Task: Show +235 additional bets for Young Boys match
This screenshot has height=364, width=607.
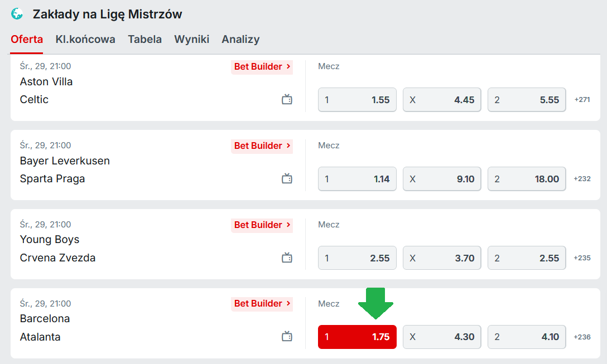Action: (582, 258)
